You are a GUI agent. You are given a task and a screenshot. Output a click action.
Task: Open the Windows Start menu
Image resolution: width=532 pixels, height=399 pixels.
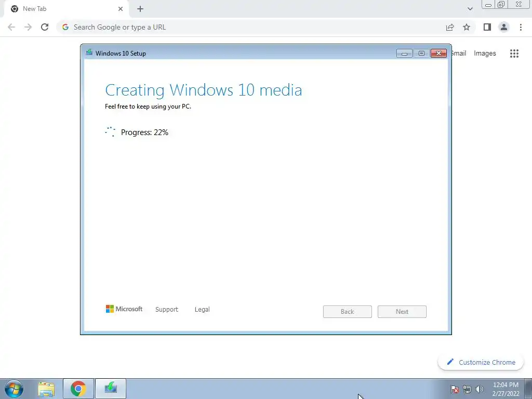tap(14, 389)
